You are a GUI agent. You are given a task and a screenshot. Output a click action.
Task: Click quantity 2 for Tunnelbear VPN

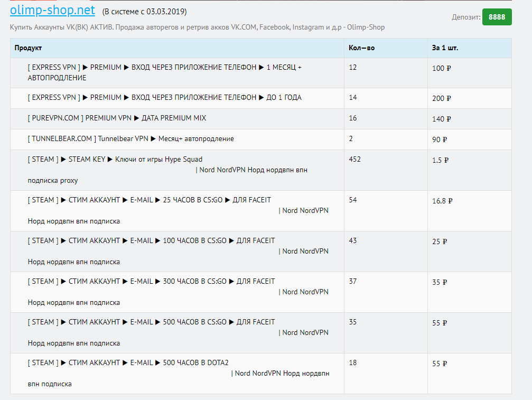point(351,139)
